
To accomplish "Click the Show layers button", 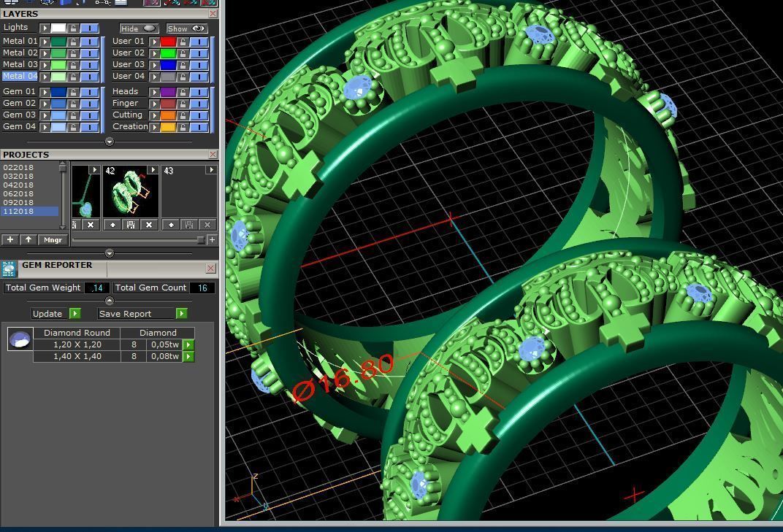I will (x=186, y=28).
